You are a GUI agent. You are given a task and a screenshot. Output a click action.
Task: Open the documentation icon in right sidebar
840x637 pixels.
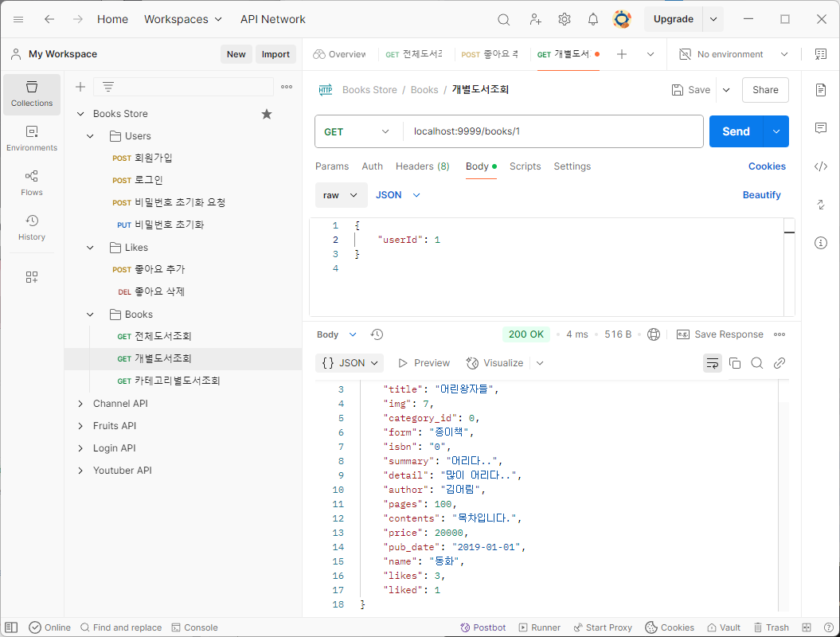(821, 90)
